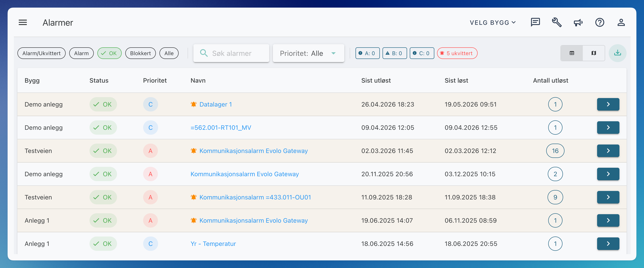This screenshot has width=644, height=268.
Task: Click bell icon on Kommunikasjonsalarm =433.011-OU01 row
Action: (x=194, y=197)
